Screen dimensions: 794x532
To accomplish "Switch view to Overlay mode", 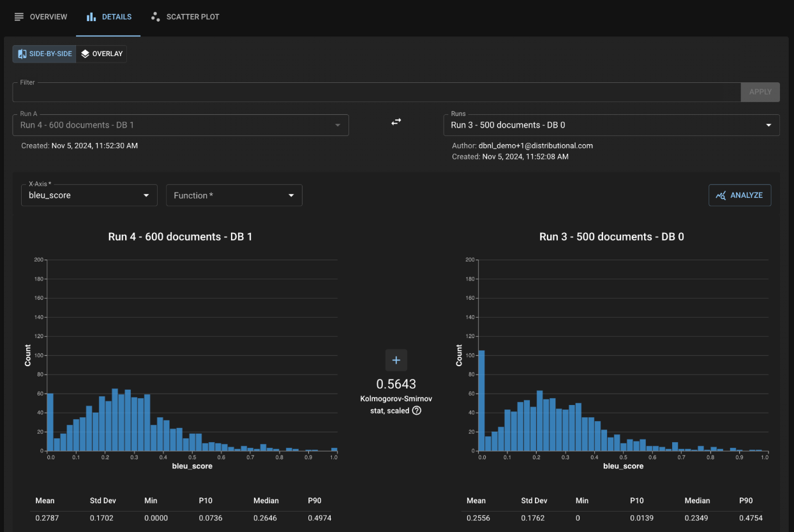I will (x=101, y=54).
